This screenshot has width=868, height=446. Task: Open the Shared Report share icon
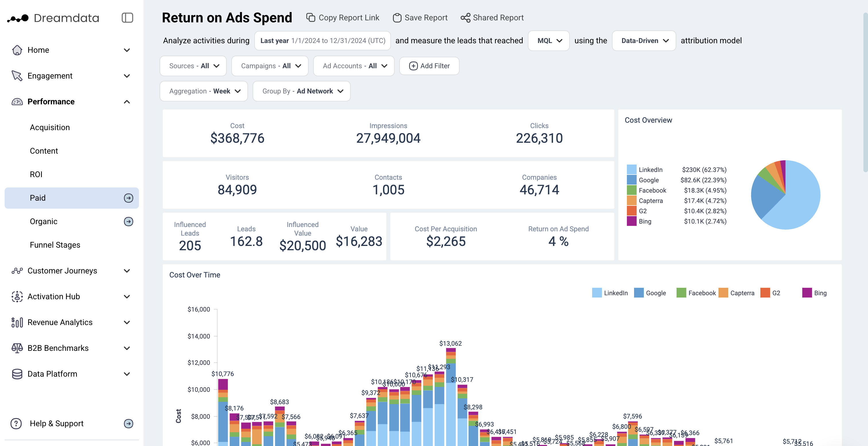pos(465,17)
